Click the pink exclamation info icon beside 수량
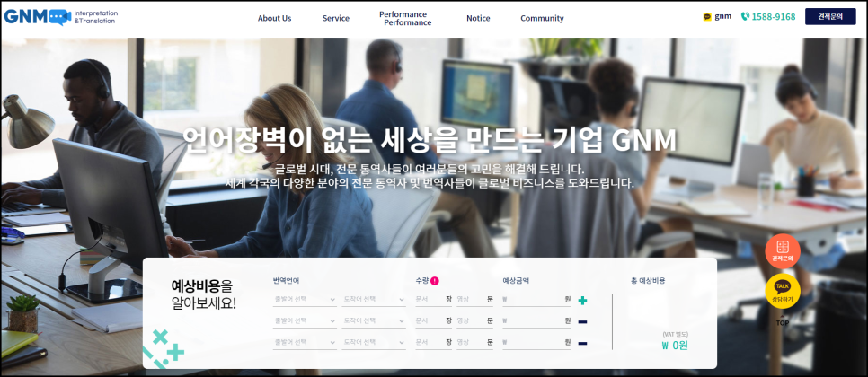This screenshot has height=377, width=868. 435,280
